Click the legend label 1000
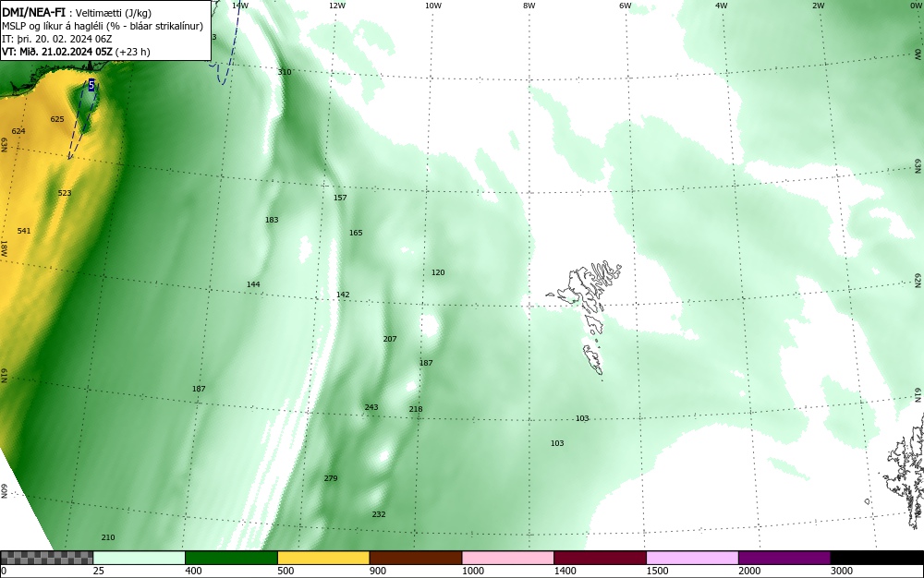Viewport: 924px width, 578px height. [x=472, y=571]
